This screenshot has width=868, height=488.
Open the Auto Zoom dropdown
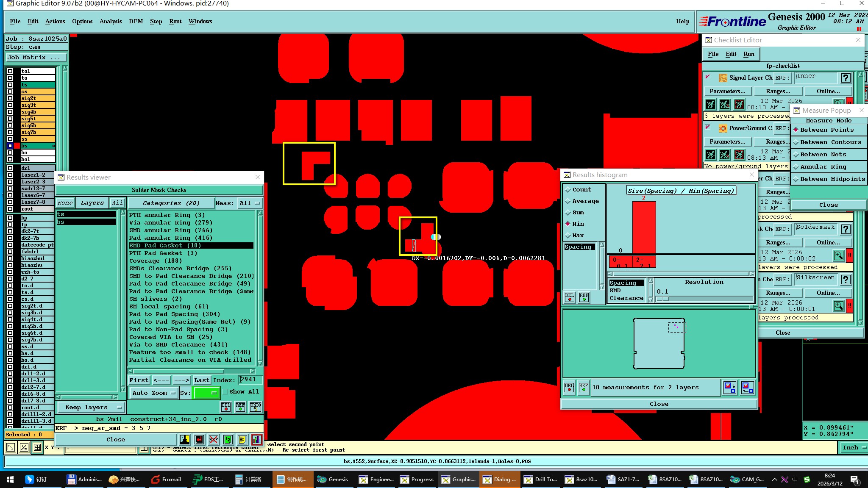(x=153, y=393)
